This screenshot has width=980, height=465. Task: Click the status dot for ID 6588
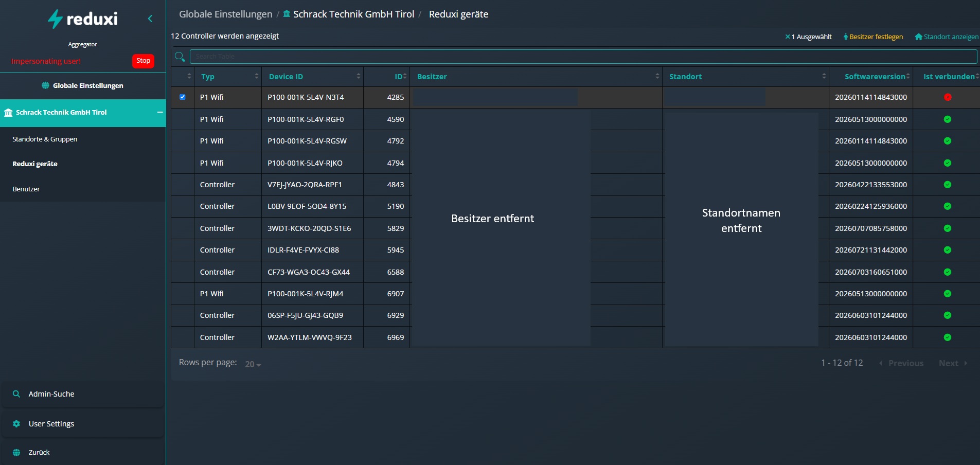(x=948, y=272)
